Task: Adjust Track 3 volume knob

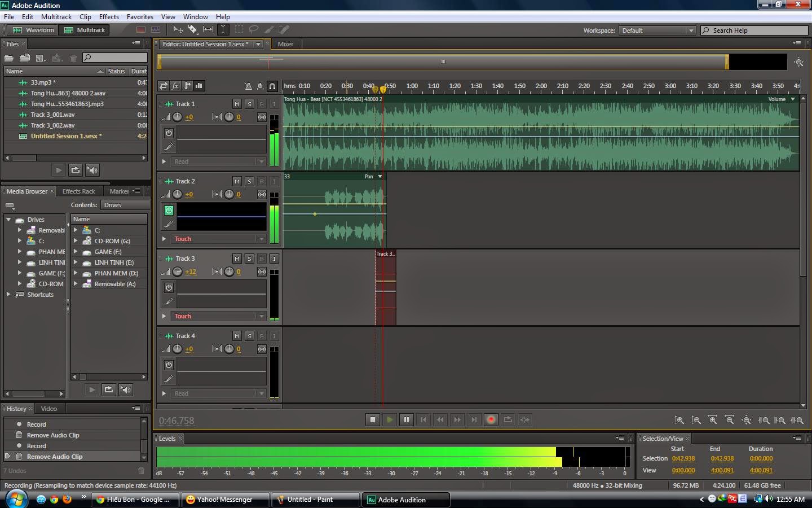Action: click(178, 271)
